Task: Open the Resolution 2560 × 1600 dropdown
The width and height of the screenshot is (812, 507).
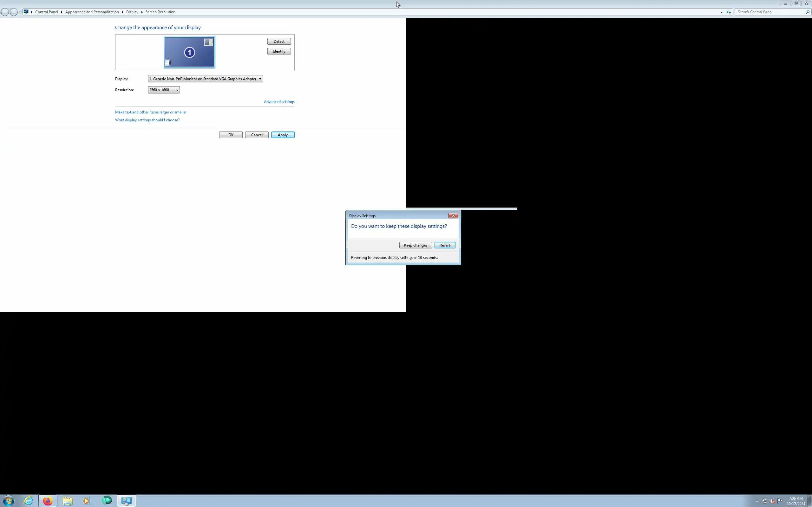Action: click(164, 90)
